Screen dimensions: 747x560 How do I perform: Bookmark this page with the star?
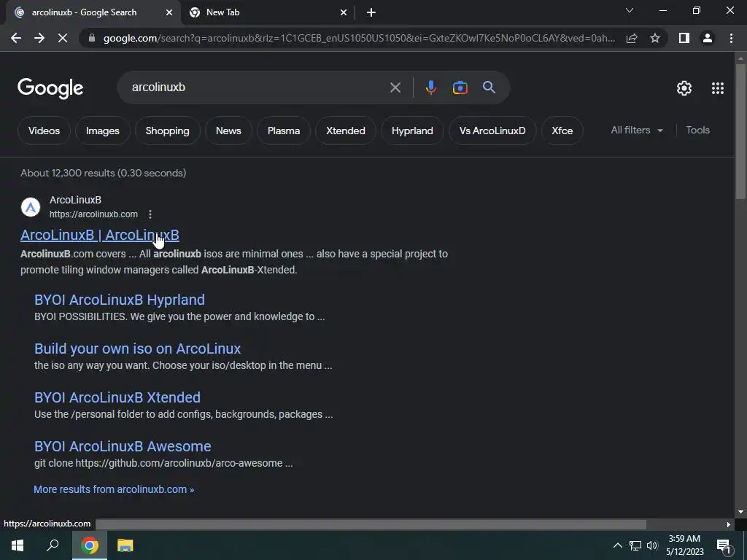tap(655, 38)
